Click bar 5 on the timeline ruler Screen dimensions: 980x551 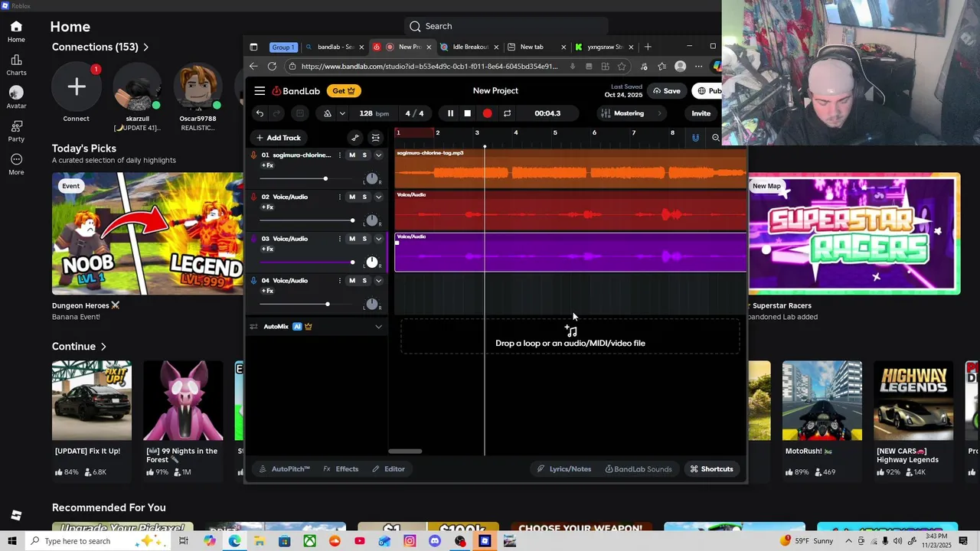point(555,133)
